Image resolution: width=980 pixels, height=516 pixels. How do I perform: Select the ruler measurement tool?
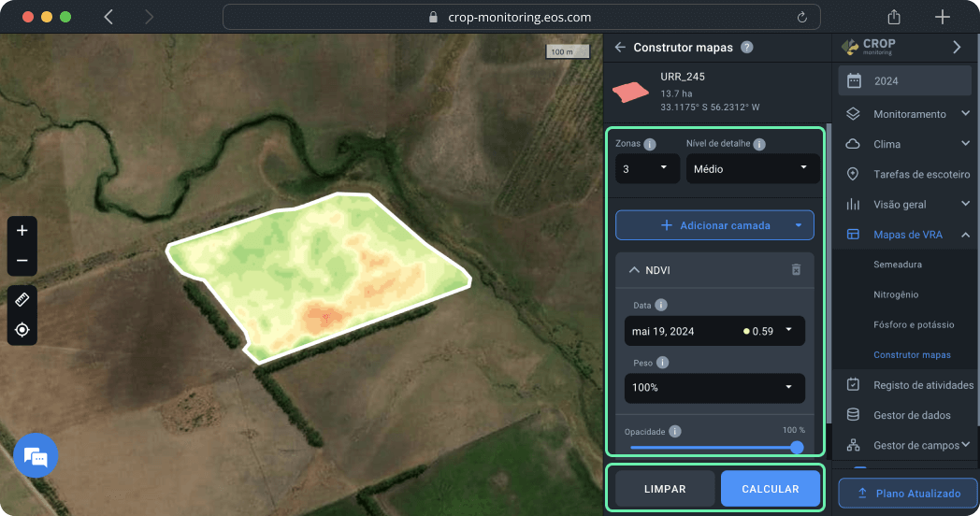(22, 300)
